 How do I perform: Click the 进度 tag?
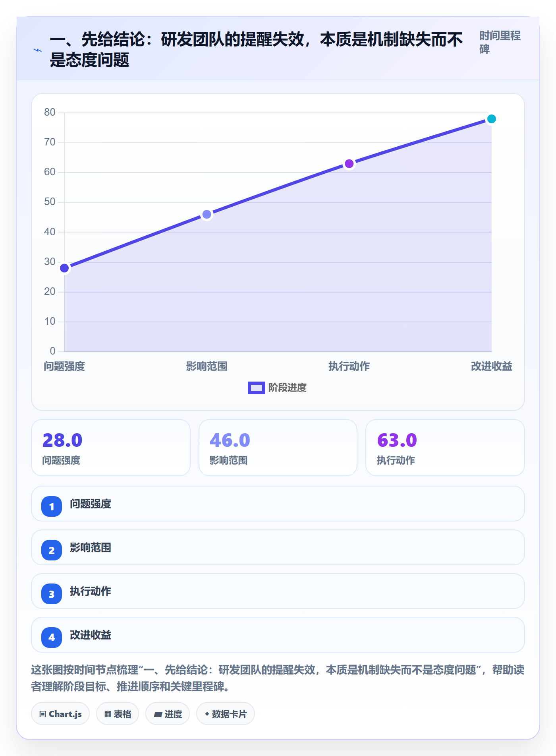pos(168,714)
